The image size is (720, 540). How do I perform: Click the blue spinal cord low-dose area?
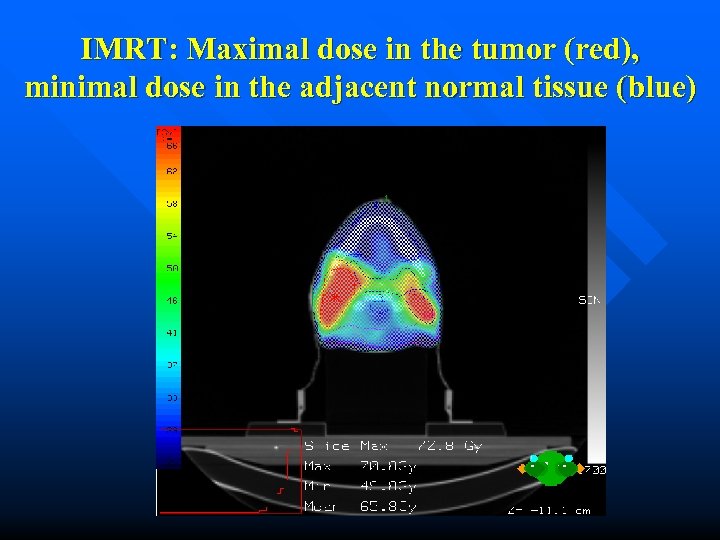[378, 313]
